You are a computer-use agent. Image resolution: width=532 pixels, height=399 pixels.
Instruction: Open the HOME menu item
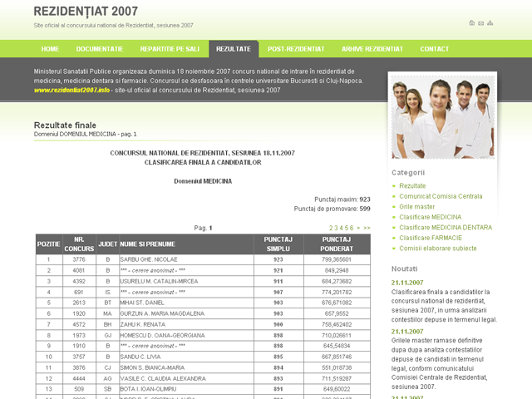point(50,49)
